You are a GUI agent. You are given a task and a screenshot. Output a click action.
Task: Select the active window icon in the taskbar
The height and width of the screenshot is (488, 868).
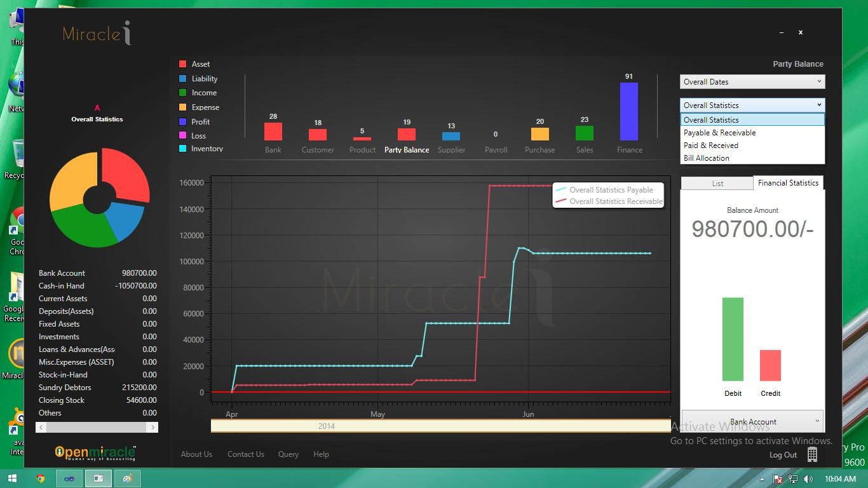(98, 478)
